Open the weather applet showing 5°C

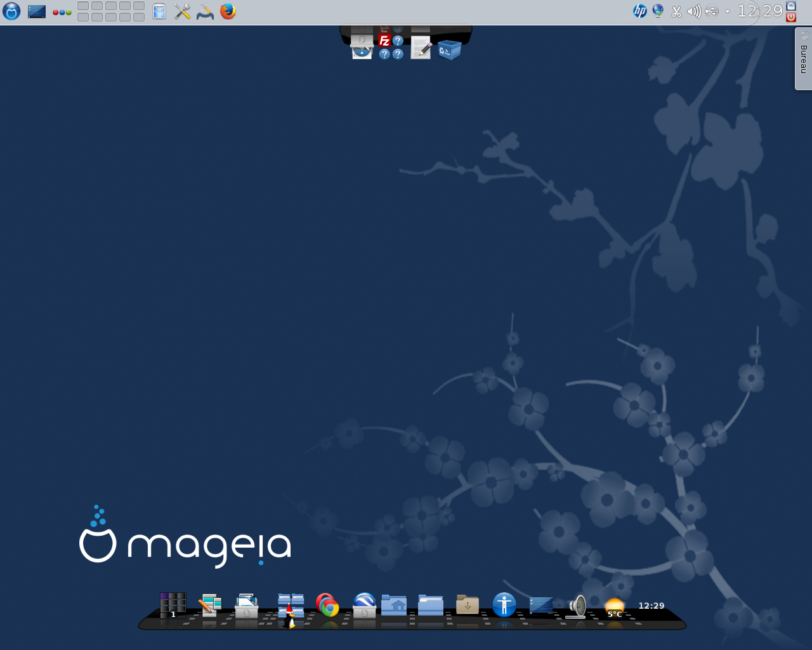(615, 607)
